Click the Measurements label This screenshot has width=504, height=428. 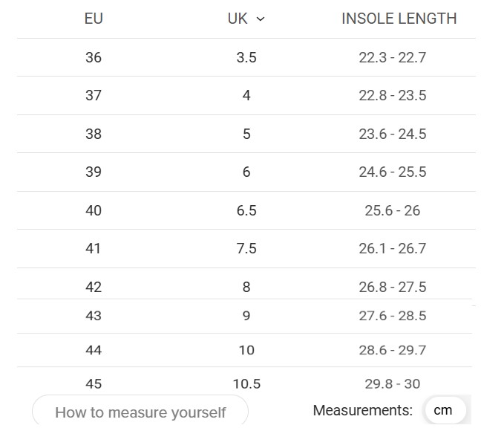pos(363,410)
